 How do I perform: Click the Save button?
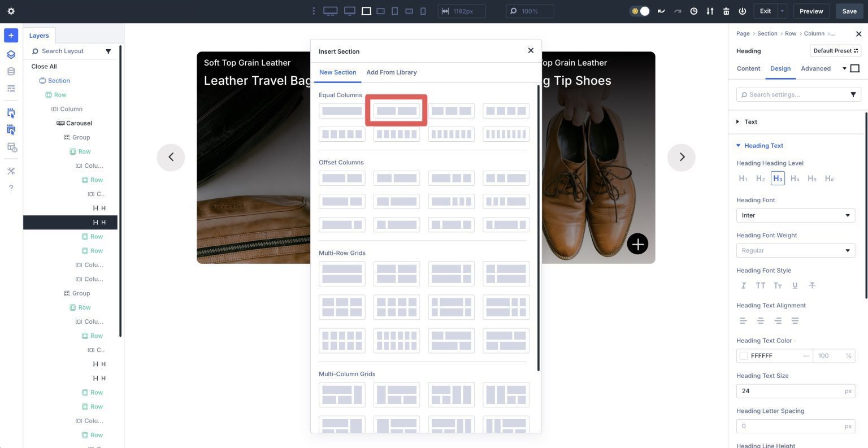(849, 11)
